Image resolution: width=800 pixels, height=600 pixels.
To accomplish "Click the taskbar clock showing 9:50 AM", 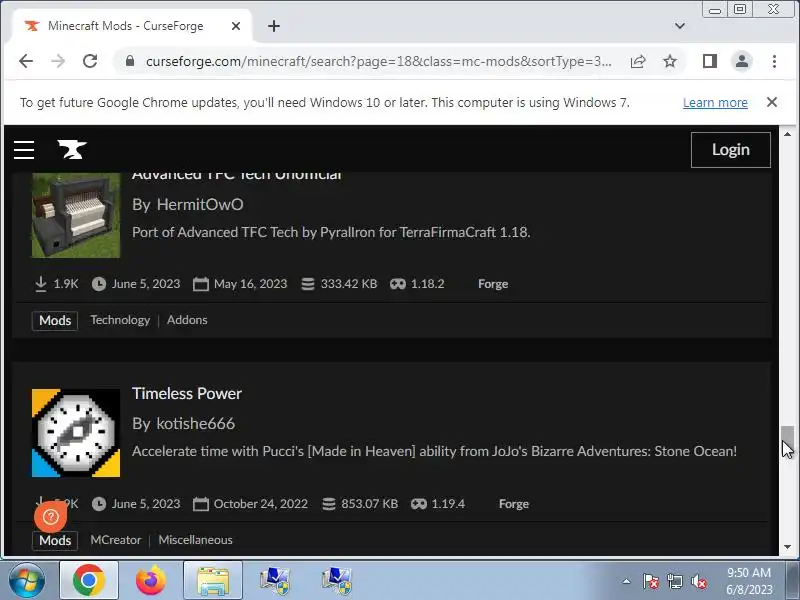I will pos(749,581).
